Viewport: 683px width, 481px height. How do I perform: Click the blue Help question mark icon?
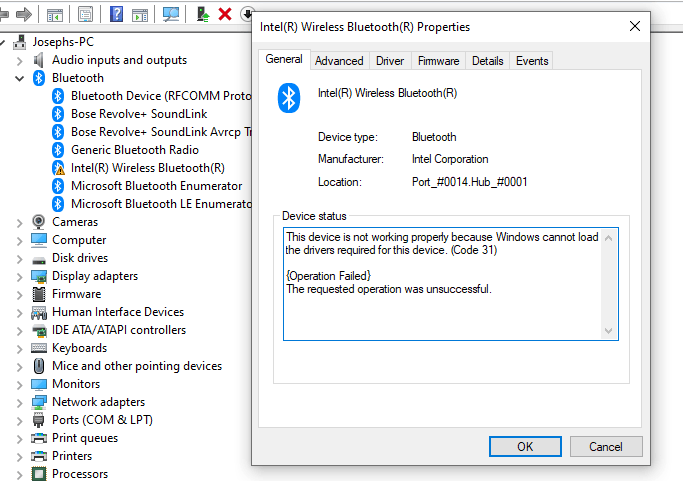click(x=116, y=14)
